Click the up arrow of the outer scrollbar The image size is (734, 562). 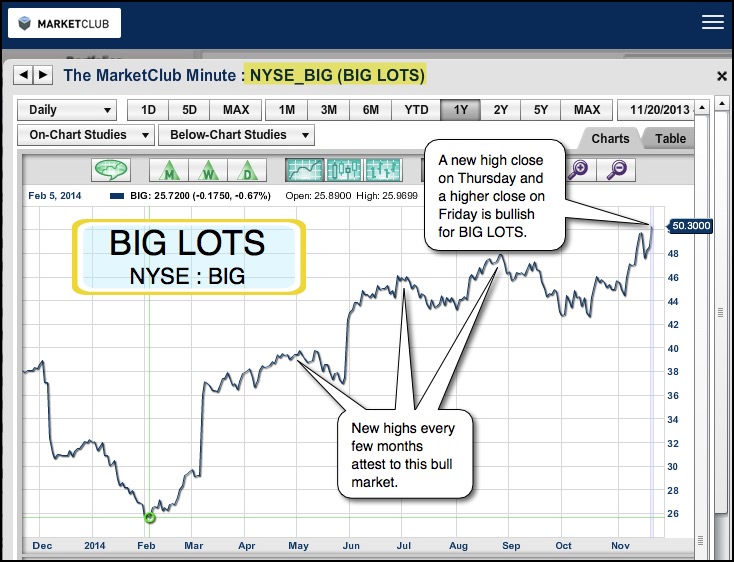721,102
